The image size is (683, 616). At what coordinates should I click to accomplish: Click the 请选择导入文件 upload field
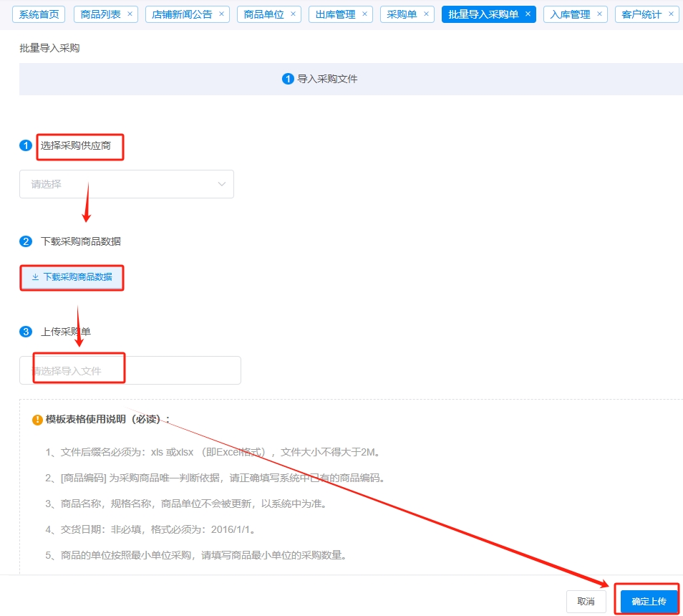click(x=130, y=370)
